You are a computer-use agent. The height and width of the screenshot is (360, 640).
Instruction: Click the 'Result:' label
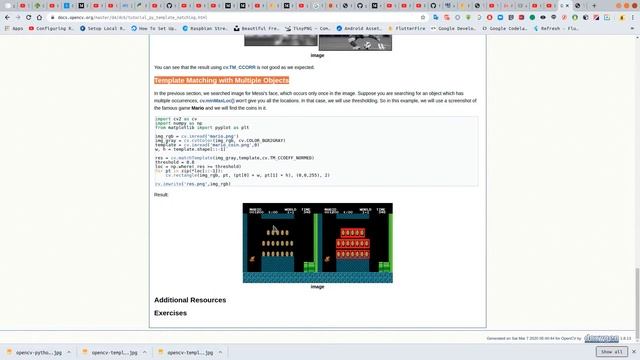161,195
